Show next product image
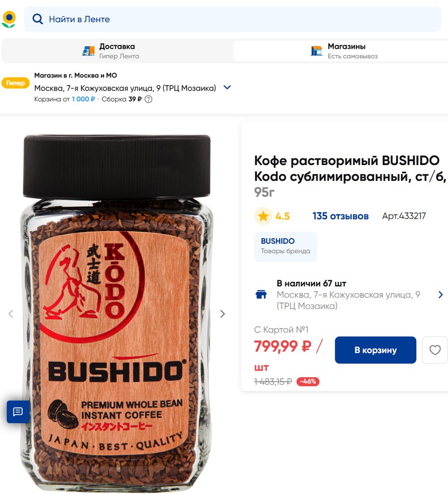 pos(223,314)
